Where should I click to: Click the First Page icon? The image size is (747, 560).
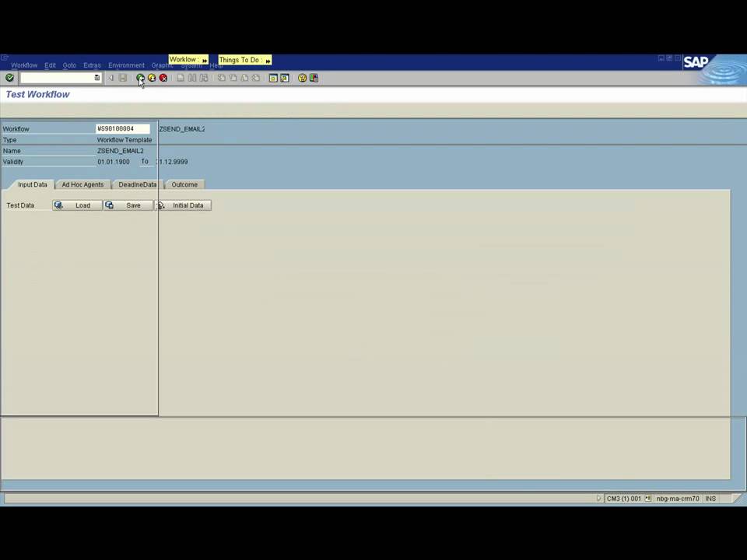tap(222, 78)
